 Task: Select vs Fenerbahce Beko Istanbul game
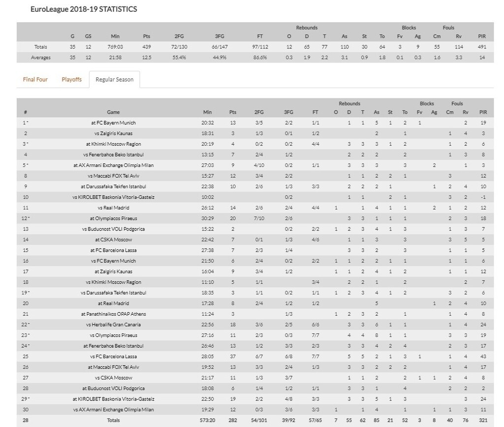pyautogui.click(x=114, y=155)
